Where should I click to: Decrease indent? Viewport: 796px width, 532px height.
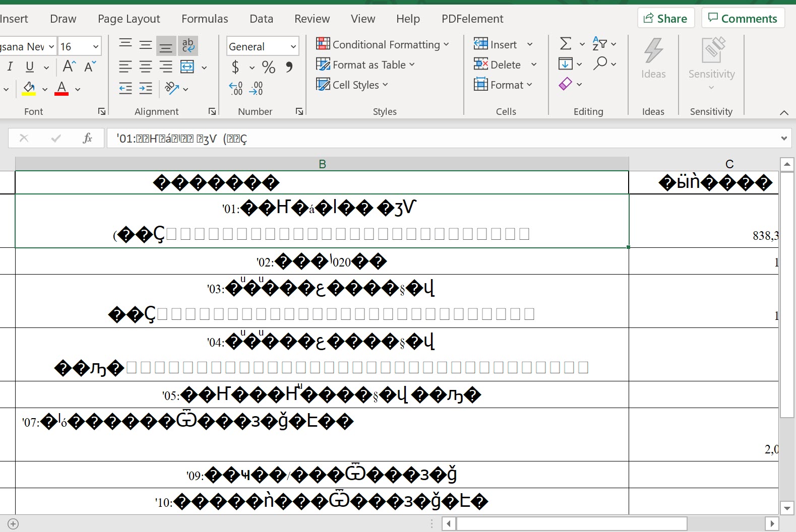click(126, 89)
